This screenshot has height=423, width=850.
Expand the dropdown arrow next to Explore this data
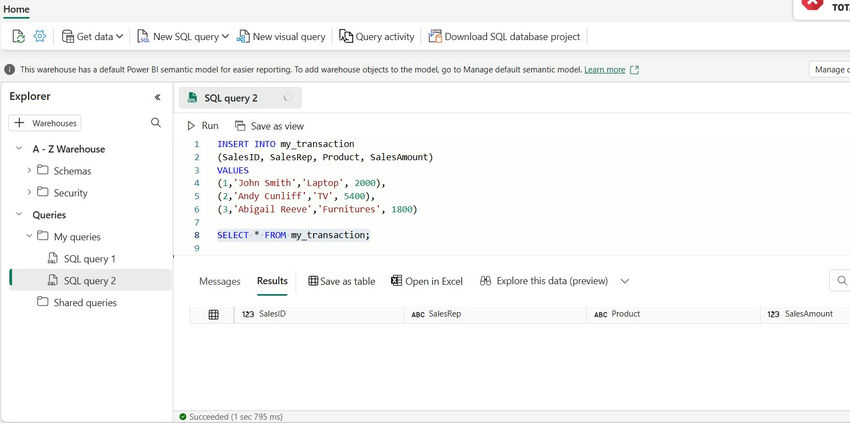[x=624, y=281]
